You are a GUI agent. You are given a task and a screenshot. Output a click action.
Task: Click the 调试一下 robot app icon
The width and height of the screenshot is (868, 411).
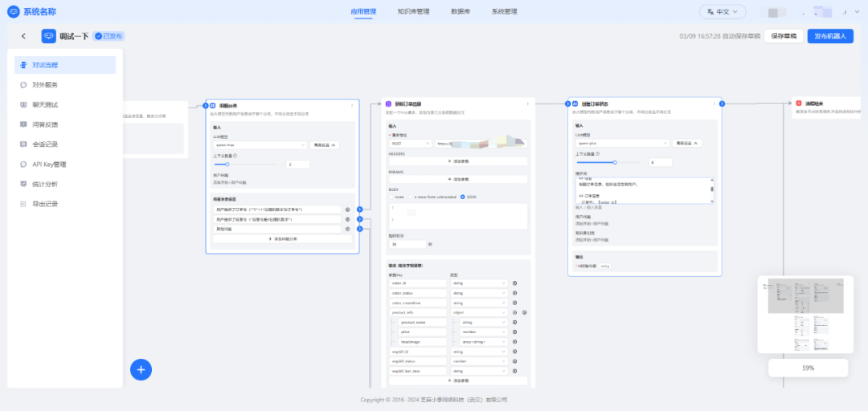point(49,36)
